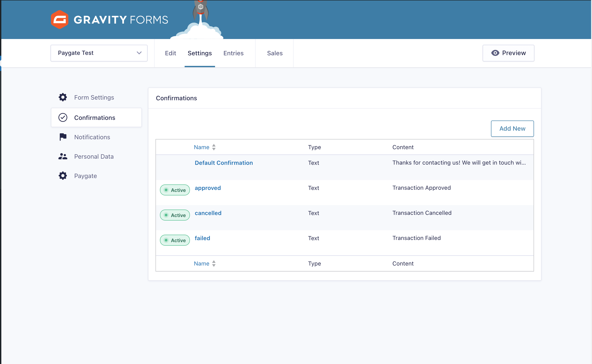Sort by the bottom Name column header
Viewport: 592px width, 364px height.
coord(202,263)
